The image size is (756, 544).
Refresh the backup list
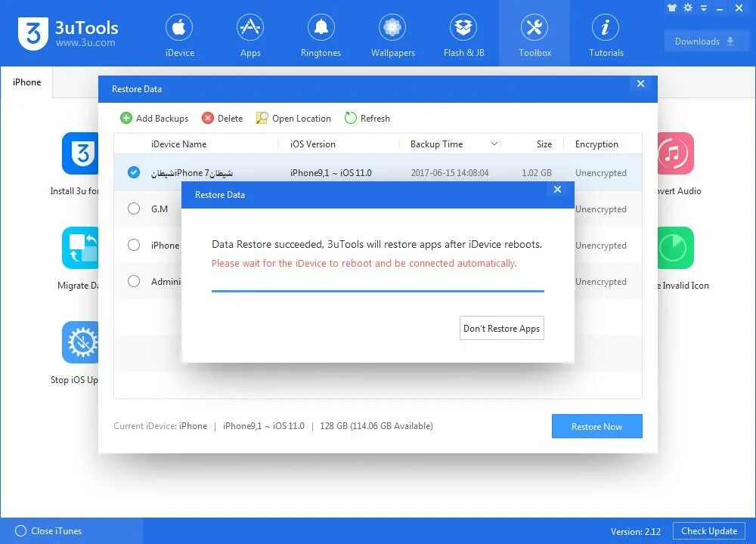pos(367,118)
